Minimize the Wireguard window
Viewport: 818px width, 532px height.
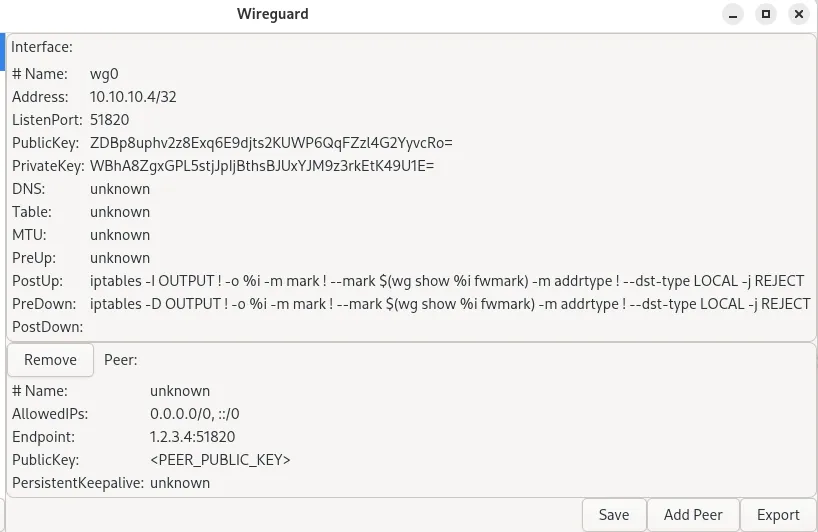tap(733, 14)
